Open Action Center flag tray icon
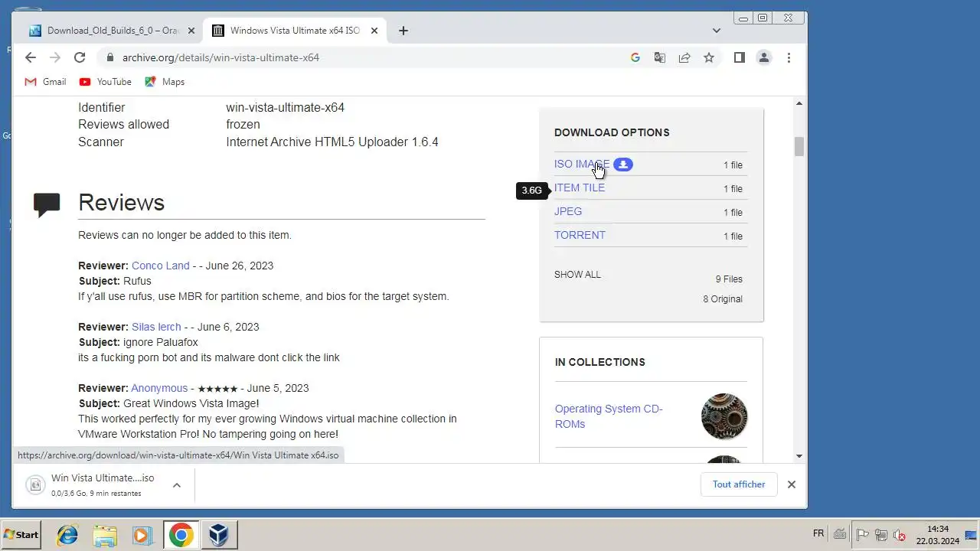Viewport: 980px width, 551px height. pos(862,534)
